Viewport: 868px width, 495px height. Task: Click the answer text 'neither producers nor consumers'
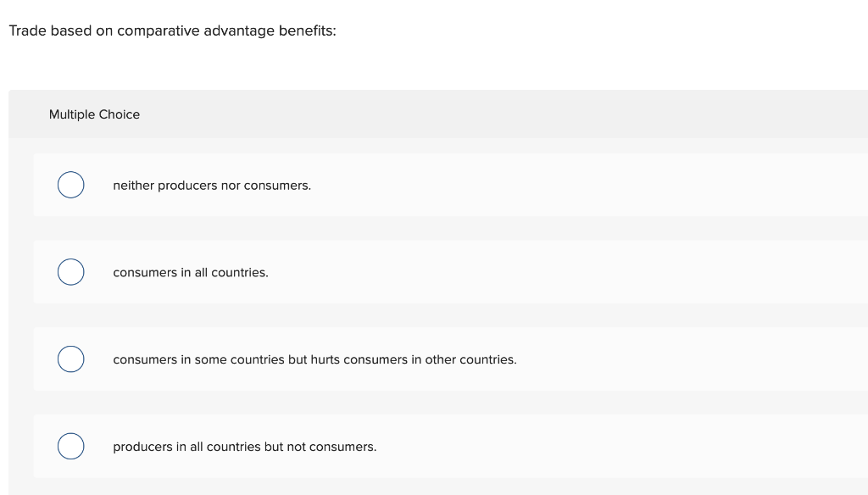(x=212, y=185)
